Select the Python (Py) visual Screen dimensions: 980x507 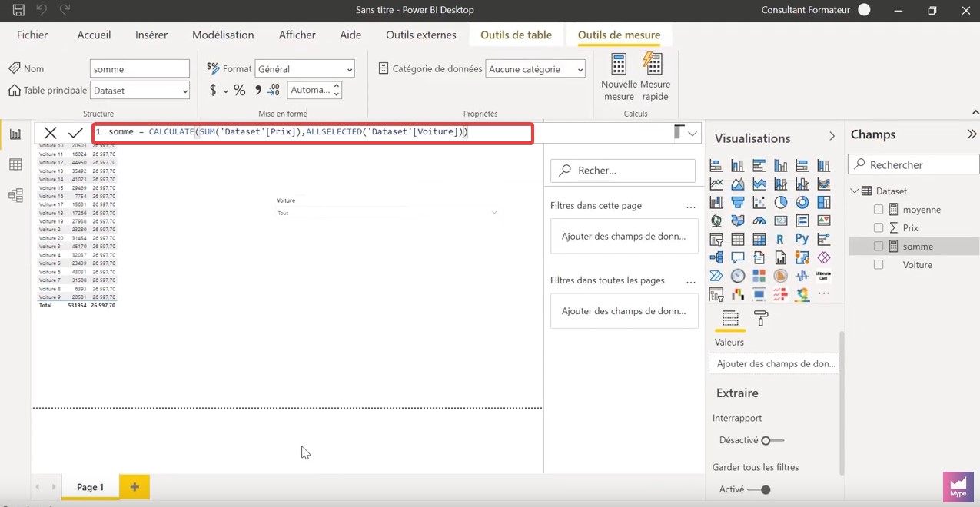click(802, 239)
